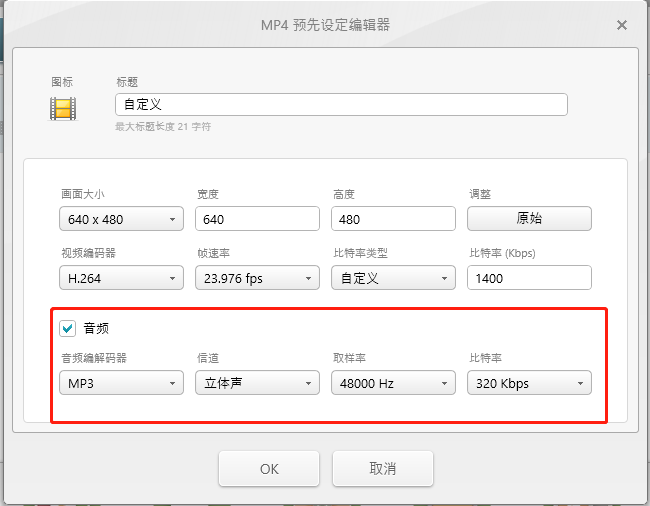Close the MP4 preset editor dialog
Viewport: 650px width, 506px height.
[621, 25]
